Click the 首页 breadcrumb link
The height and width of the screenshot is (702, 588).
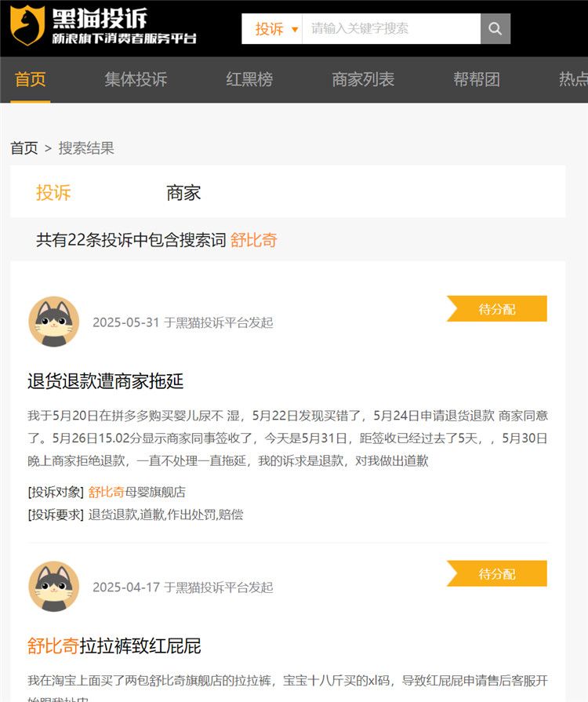click(x=24, y=147)
